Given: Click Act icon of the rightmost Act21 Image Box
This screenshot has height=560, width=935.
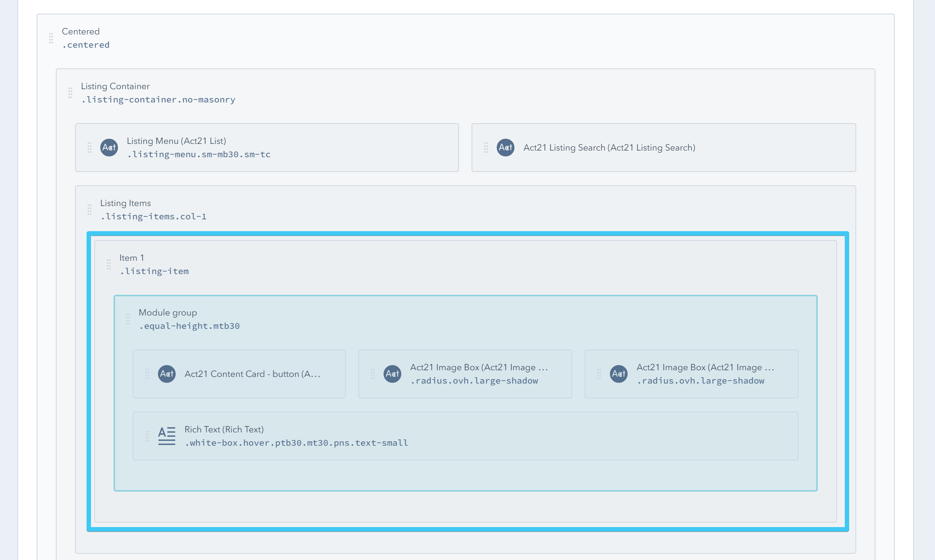Looking at the screenshot, I should (619, 374).
